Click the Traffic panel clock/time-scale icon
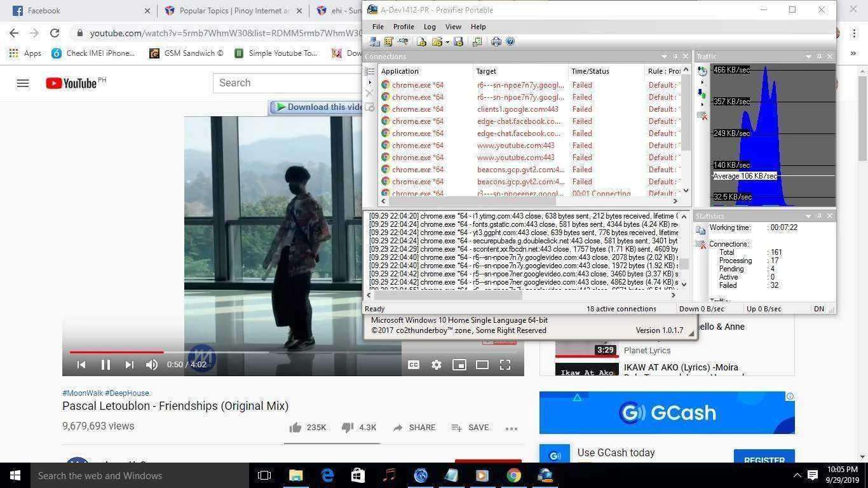The width and height of the screenshot is (868, 488). 702,71
